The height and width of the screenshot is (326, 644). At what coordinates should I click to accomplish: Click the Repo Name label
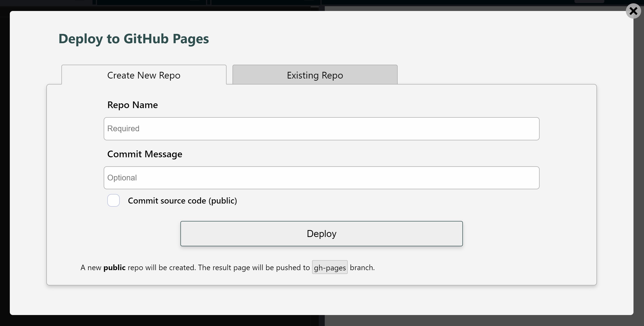point(132,105)
